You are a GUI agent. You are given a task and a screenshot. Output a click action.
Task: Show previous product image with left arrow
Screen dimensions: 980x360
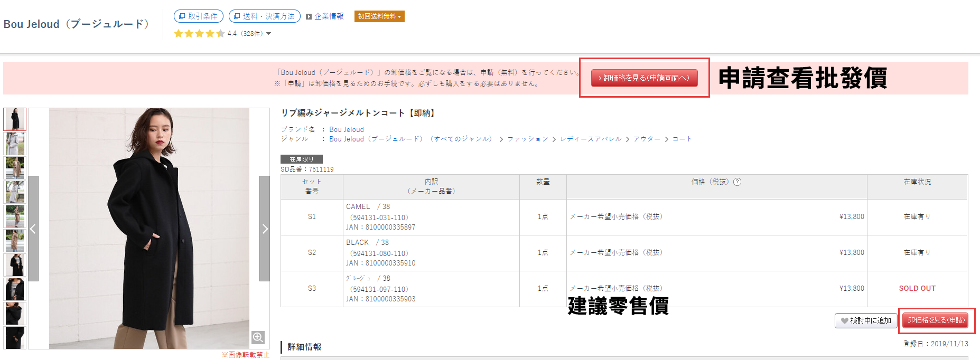pos(33,229)
